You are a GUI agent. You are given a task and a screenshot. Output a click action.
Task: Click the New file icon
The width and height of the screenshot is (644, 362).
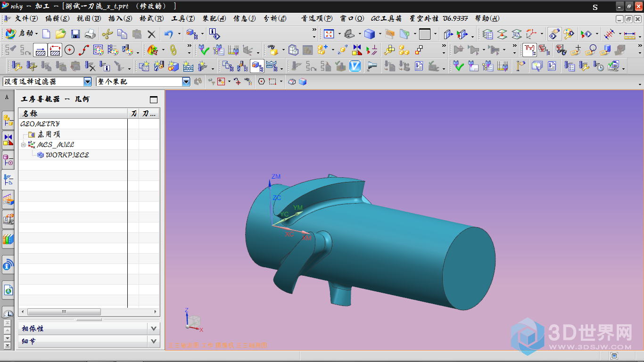click(x=46, y=34)
